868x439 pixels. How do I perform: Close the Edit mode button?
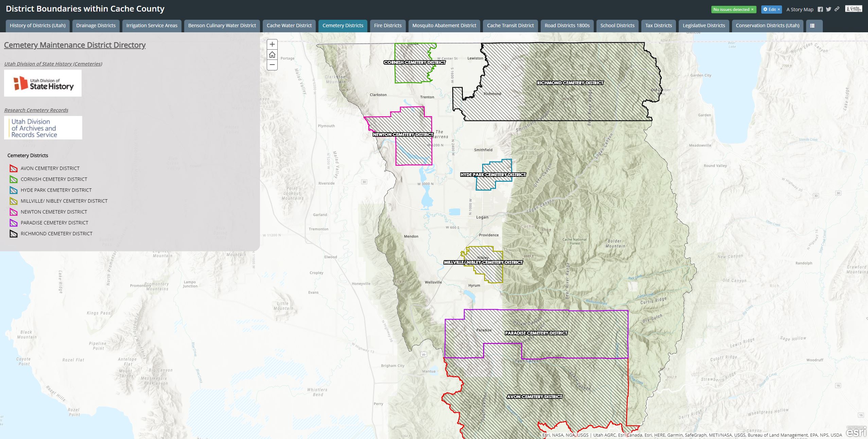coord(779,9)
